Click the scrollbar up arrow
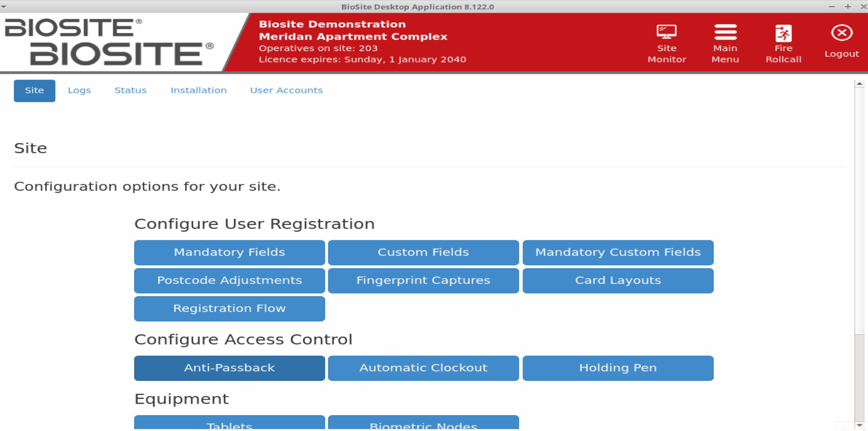Viewport: 868px width, 431px height. tap(859, 84)
